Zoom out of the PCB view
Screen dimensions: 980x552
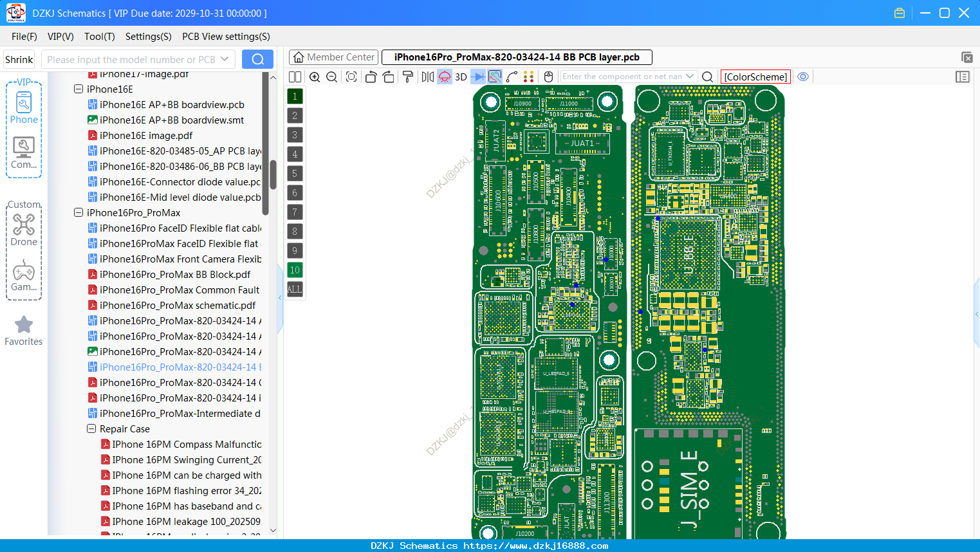[x=332, y=77]
